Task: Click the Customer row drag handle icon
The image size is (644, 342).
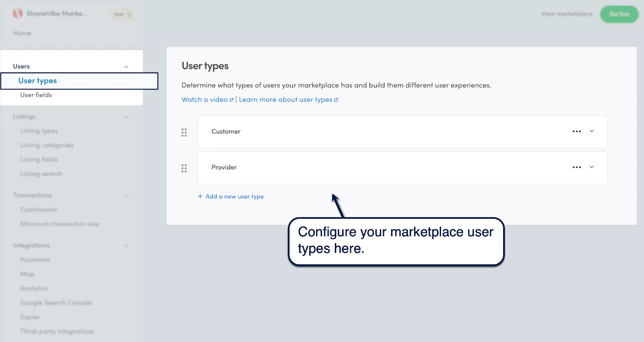Action: [184, 132]
